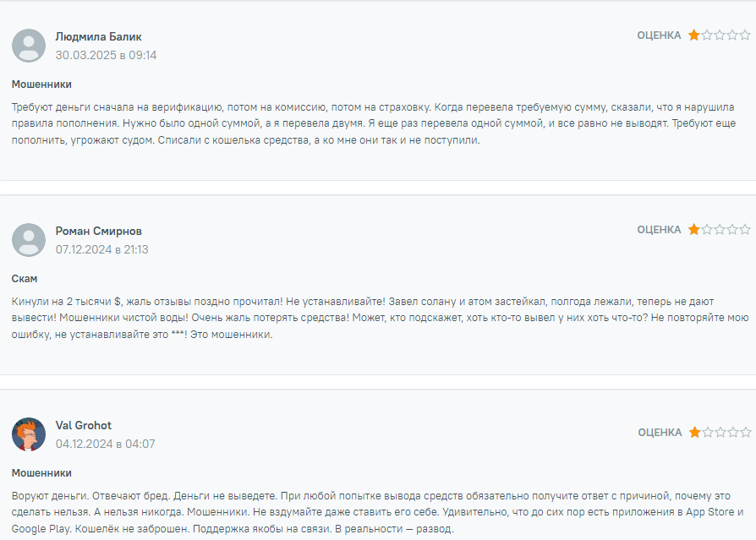This screenshot has width=756, height=540.
Task: Click the review text starting with "Воруют деньги"
Action: coord(372,512)
